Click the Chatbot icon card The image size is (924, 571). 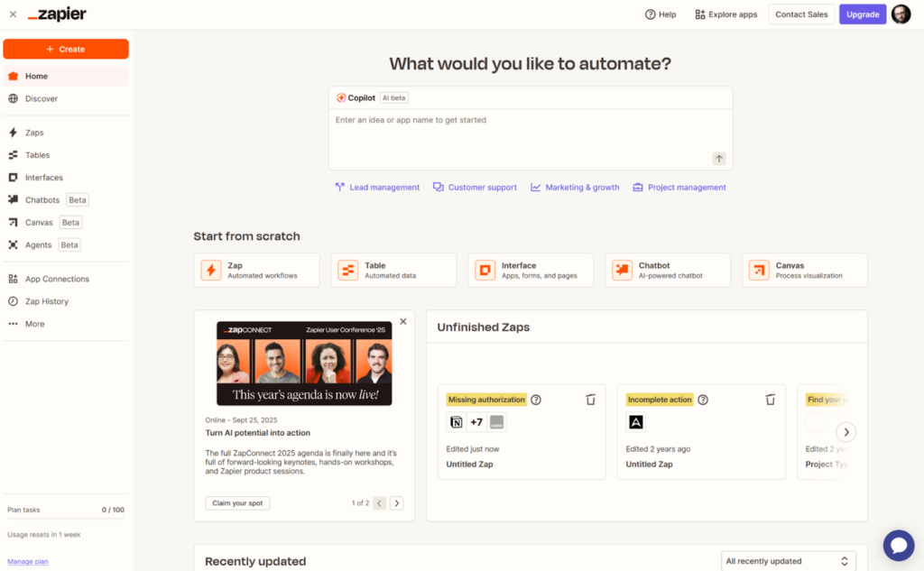point(623,270)
